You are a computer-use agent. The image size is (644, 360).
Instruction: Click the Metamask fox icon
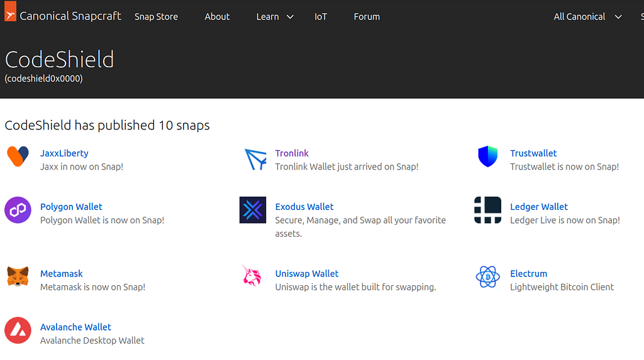coord(18,276)
